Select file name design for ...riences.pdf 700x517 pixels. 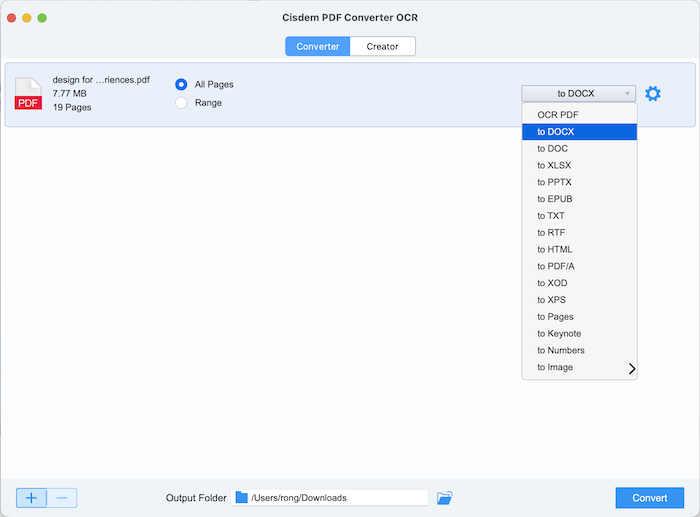pos(101,80)
